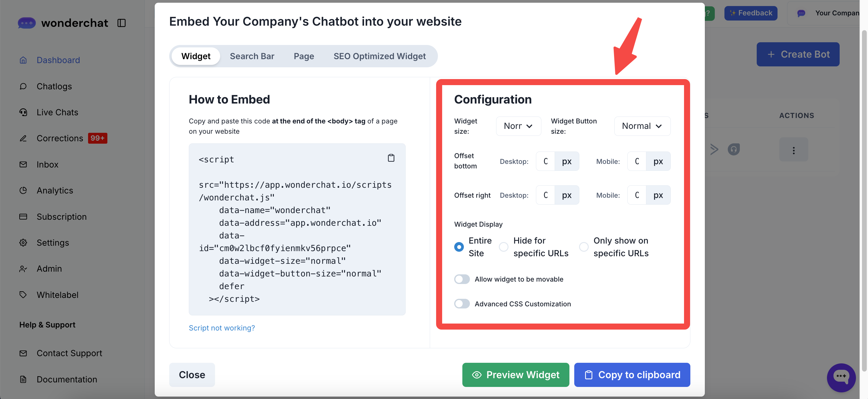Select Hide for specific URLs option

coord(504,247)
